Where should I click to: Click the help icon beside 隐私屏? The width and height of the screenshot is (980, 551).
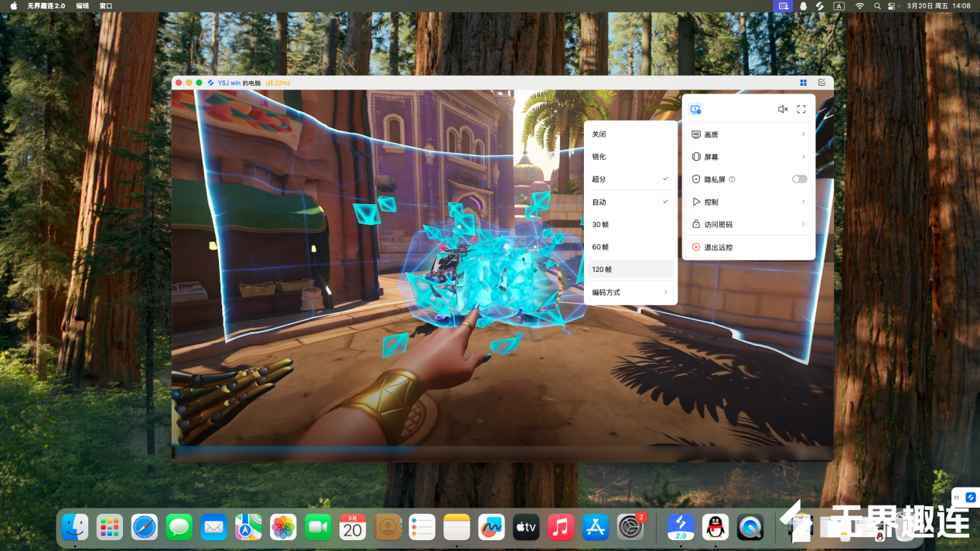point(732,179)
